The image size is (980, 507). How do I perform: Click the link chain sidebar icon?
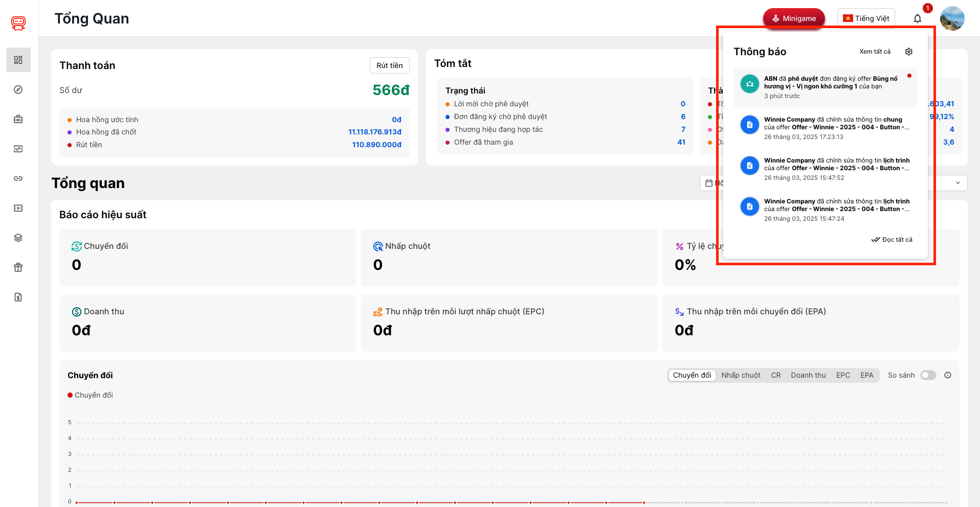click(x=18, y=178)
